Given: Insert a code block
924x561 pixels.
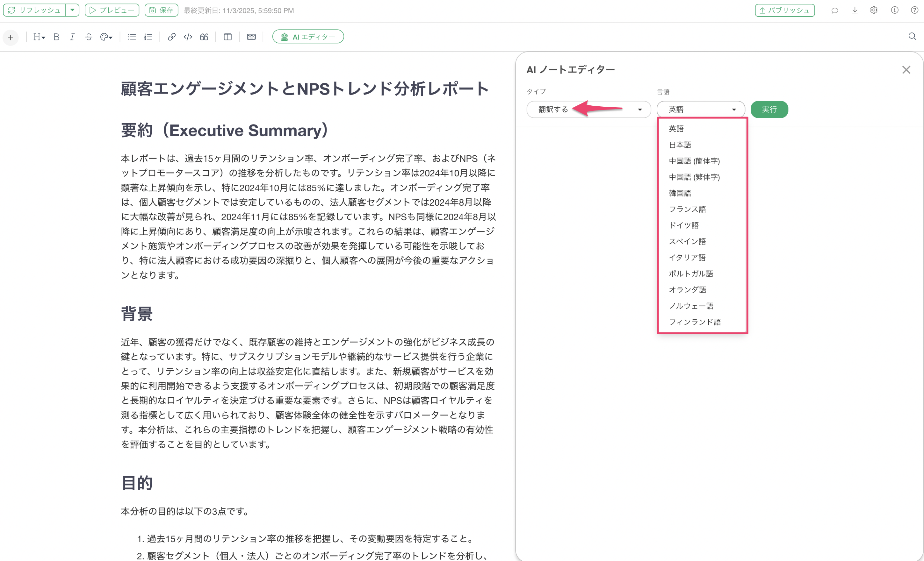Looking at the screenshot, I should tap(188, 37).
